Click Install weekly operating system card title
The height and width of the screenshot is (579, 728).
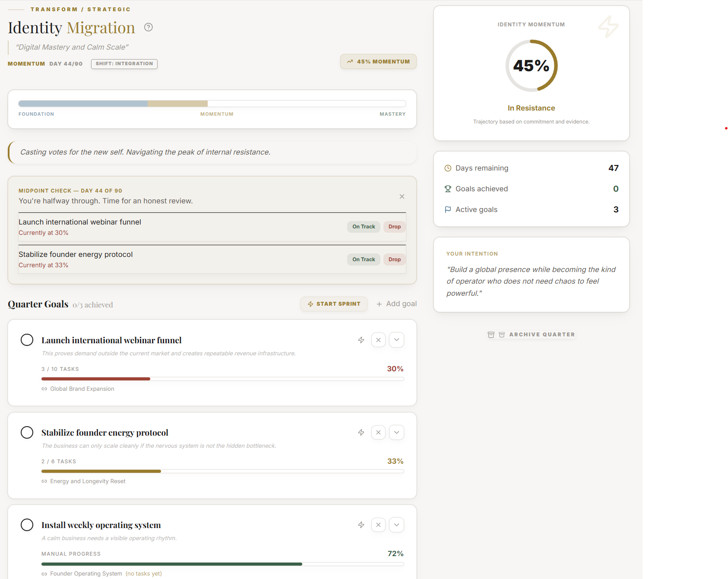point(101,525)
